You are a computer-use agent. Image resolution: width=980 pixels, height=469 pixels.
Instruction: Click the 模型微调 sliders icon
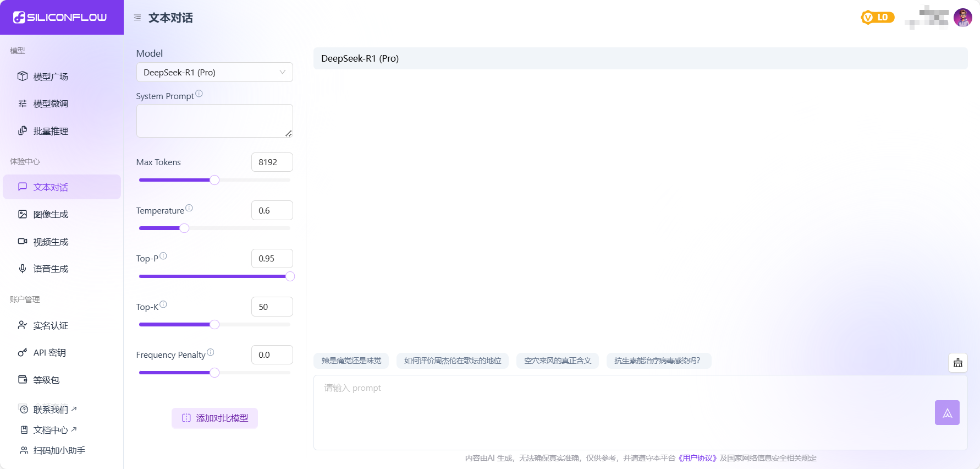(x=23, y=103)
